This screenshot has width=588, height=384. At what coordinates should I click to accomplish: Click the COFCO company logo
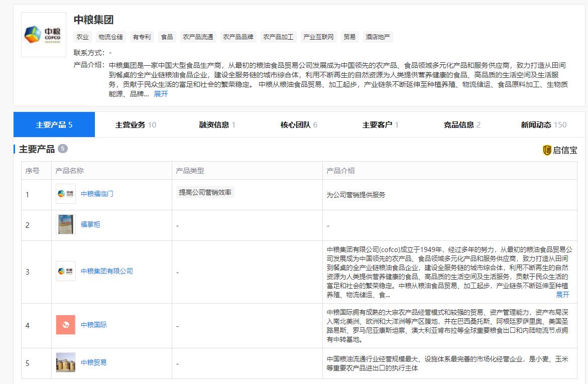click(44, 35)
